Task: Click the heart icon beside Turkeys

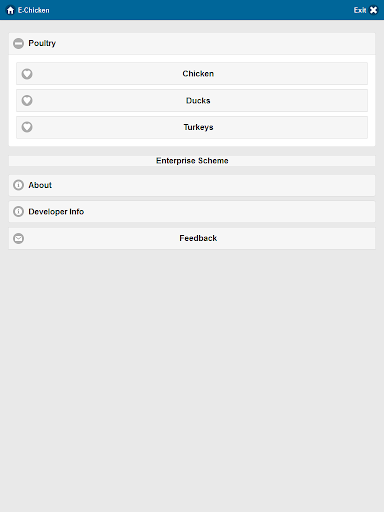Action: point(27,127)
